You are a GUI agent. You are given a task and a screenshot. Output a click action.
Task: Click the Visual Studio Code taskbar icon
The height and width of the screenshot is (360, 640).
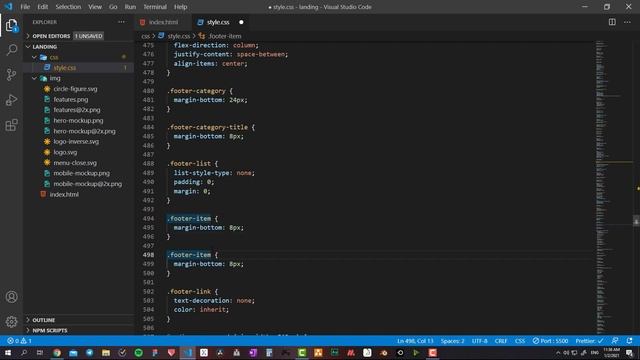pyautogui.click(x=187, y=353)
